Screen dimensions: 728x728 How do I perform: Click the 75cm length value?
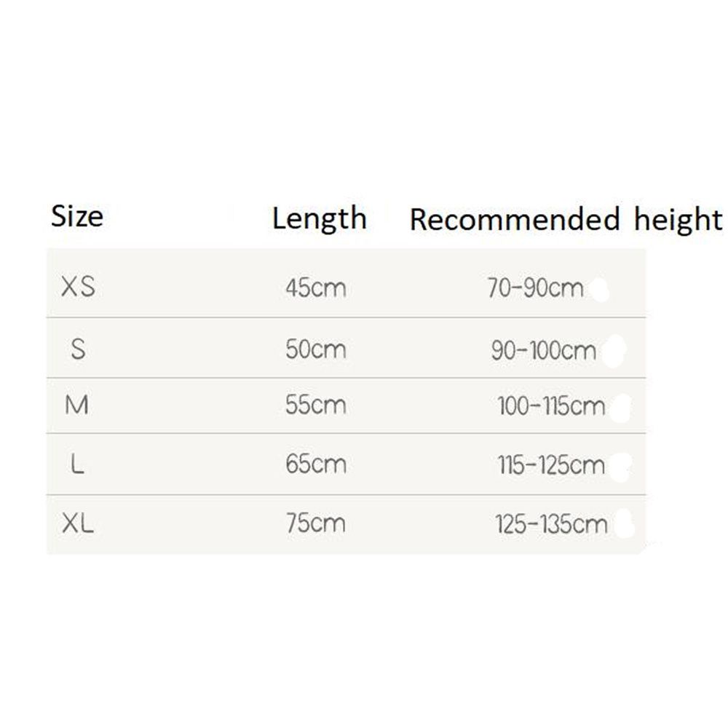click(316, 523)
